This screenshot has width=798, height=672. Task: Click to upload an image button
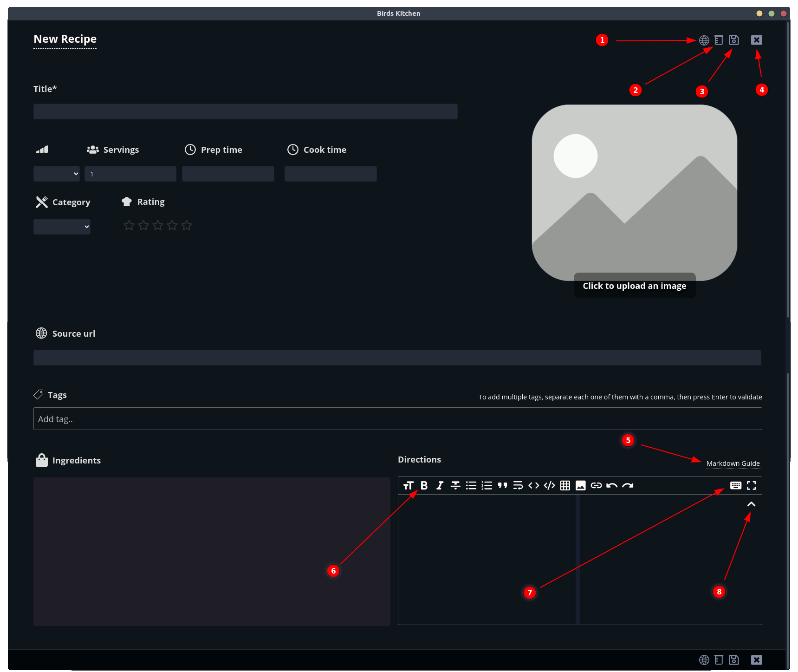pyautogui.click(x=635, y=286)
